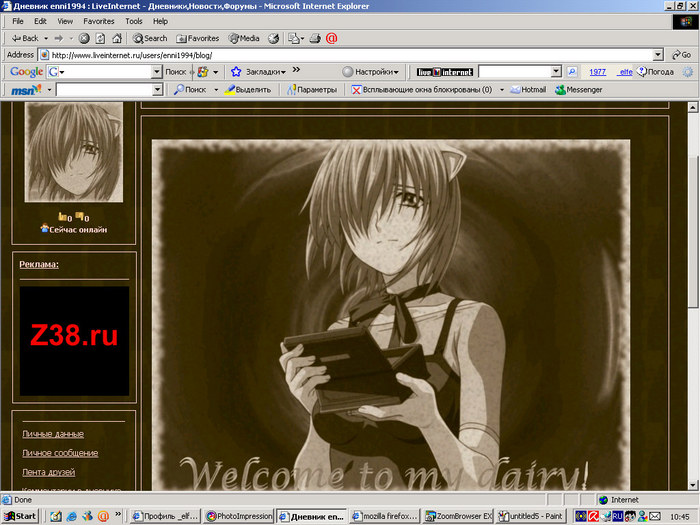Click the Z38.ru advertisement banner
The width and height of the screenshot is (700, 525).
coord(74,341)
